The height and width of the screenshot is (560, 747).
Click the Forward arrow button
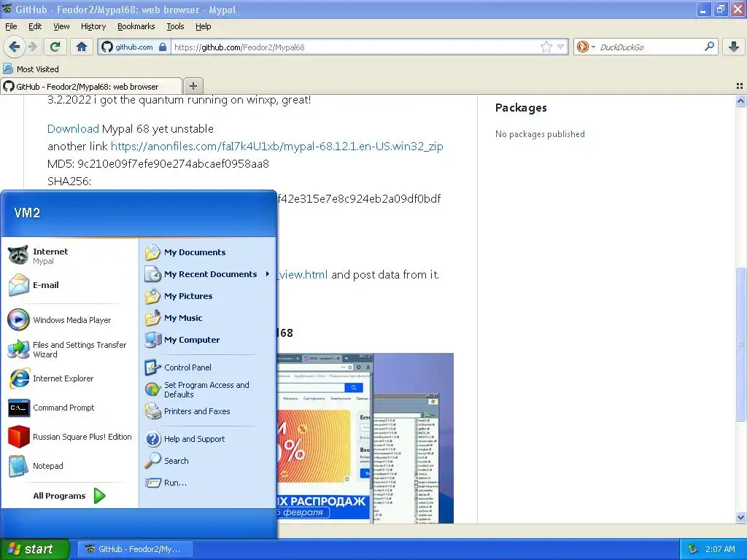[x=32, y=47]
